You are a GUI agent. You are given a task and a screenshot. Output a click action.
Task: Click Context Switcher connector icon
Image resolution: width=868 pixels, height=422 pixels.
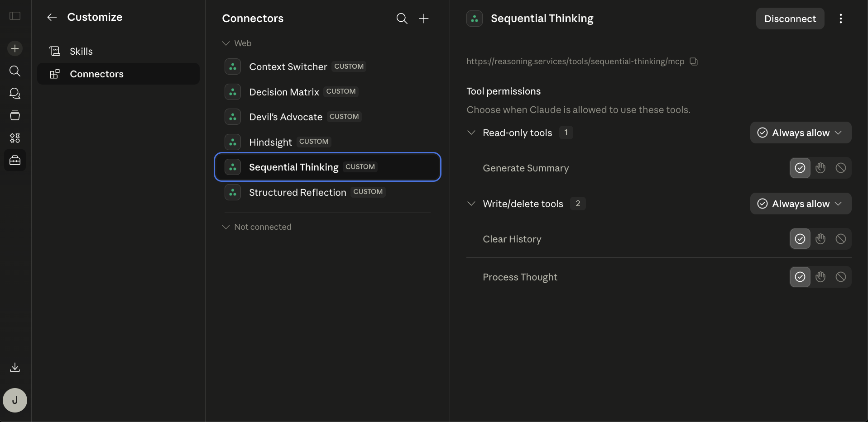[233, 66]
